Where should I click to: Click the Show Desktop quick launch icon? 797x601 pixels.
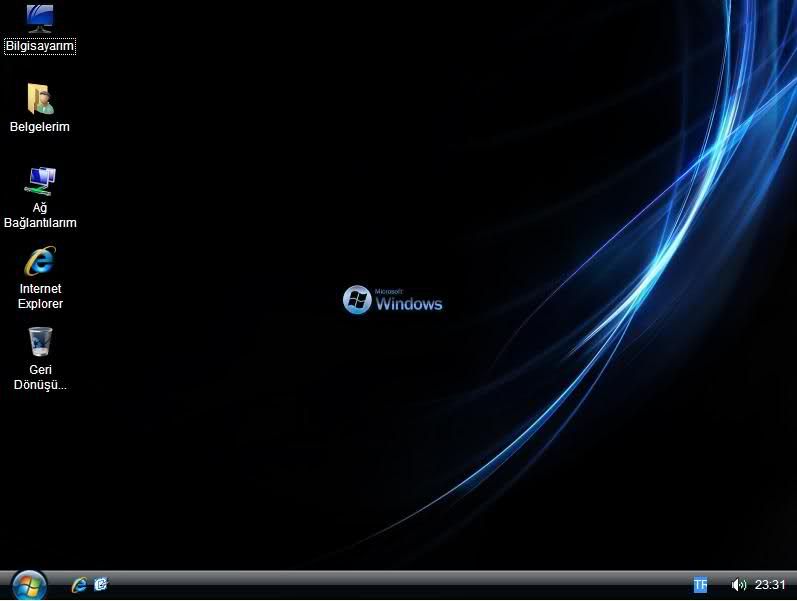click(x=101, y=585)
